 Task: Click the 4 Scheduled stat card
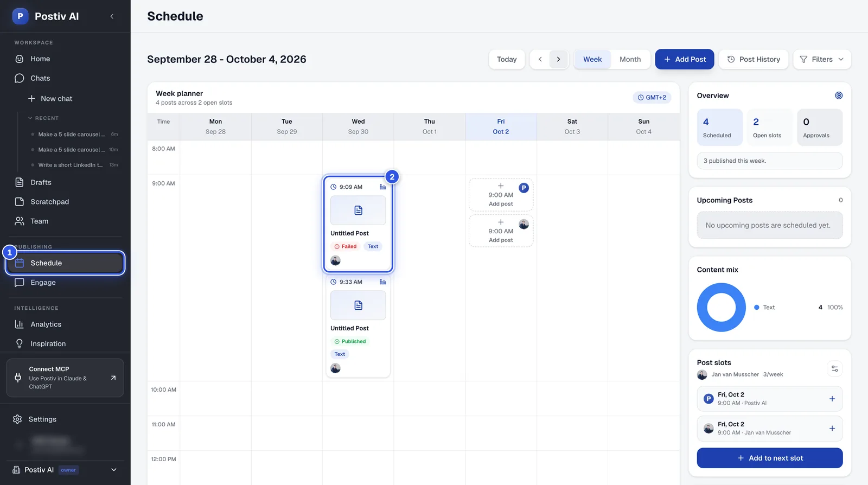(719, 127)
